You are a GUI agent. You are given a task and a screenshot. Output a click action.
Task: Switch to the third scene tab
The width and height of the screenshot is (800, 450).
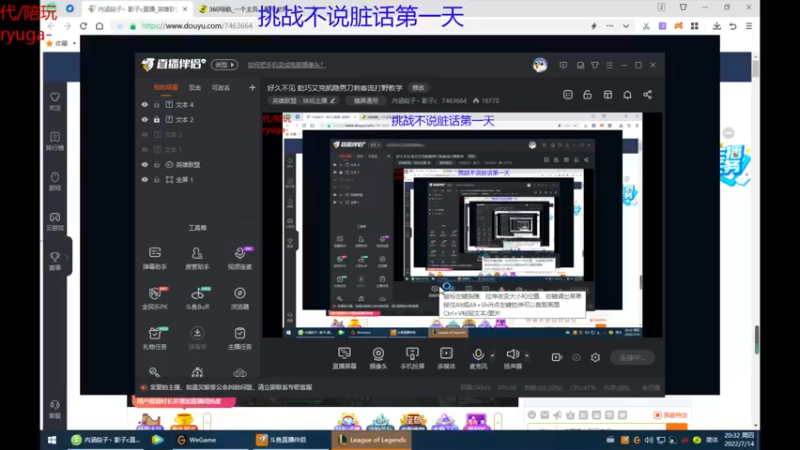pyautogui.click(x=221, y=88)
